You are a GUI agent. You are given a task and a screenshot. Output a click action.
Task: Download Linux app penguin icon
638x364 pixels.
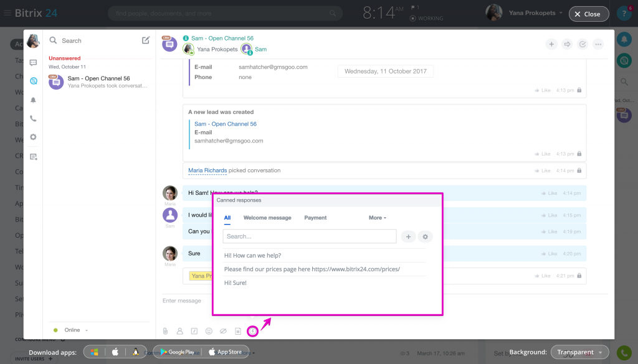click(135, 352)
